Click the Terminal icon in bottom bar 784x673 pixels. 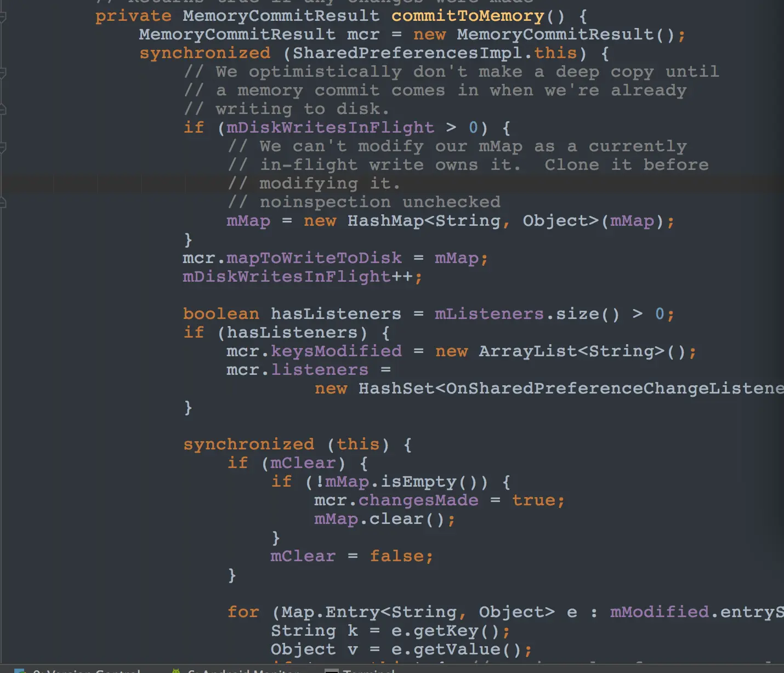[x=331, y=671]
